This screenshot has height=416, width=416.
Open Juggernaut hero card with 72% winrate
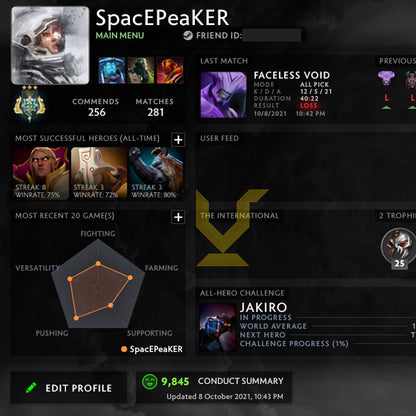click(x=99, y=173)
